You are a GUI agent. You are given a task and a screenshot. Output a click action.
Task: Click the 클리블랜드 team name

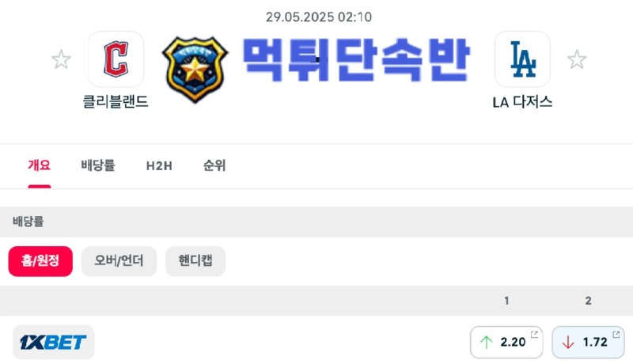click(116, 101)
